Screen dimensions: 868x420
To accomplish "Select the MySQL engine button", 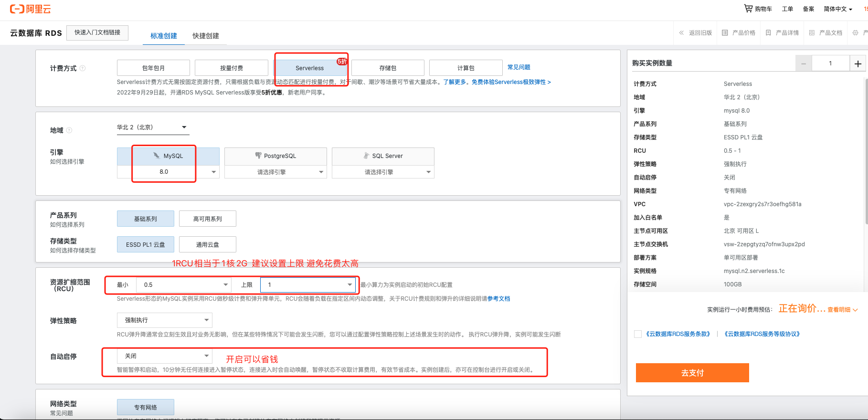I will click(x=168, y=156).
